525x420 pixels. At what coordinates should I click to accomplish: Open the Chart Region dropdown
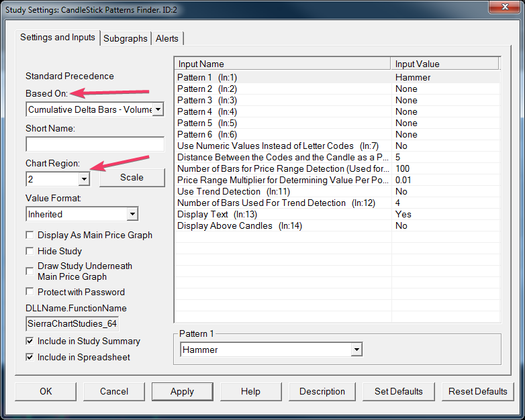tap(84, 179)
